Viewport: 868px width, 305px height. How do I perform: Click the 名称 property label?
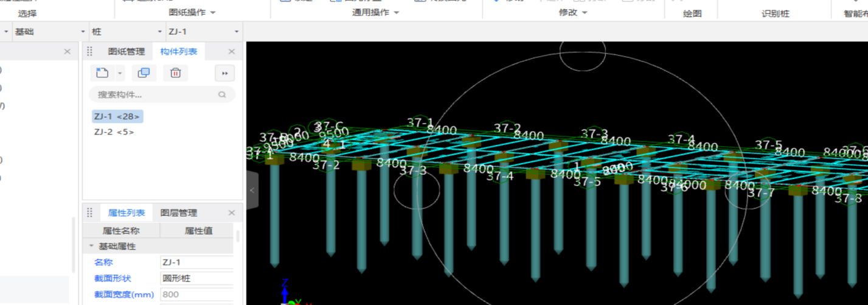(104, 262)
